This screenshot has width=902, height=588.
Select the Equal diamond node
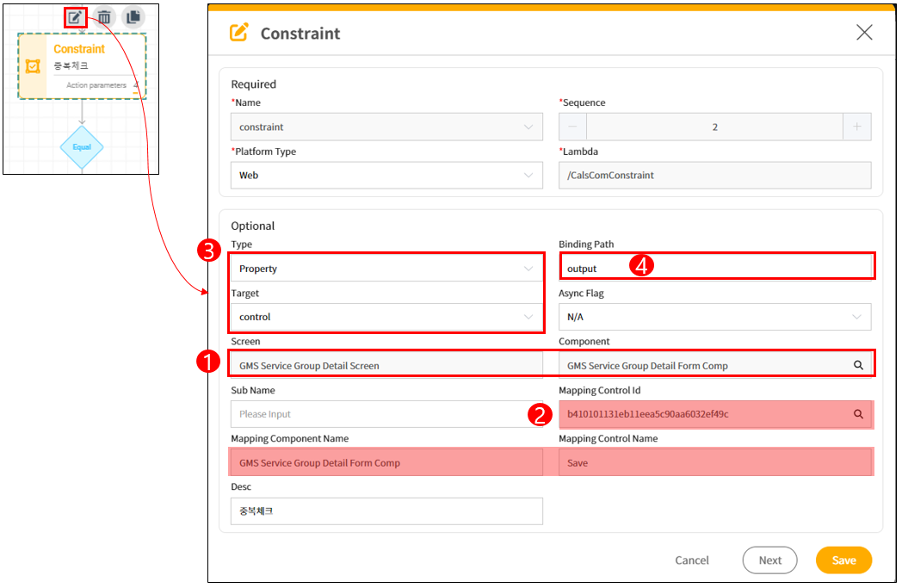point(82,147)
